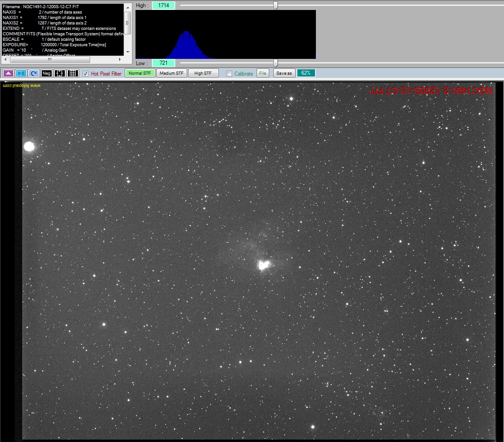Select Normal STF stretch
This screenshot has width=504, height=442.
click(140, 73)
